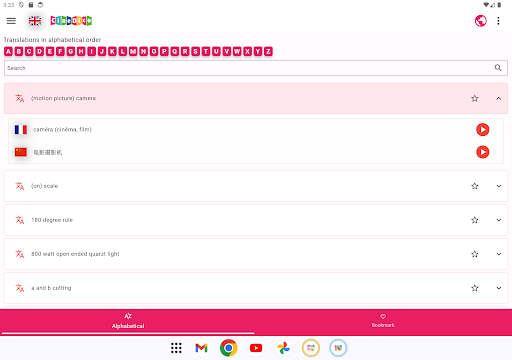512x360 pixels.
Task: Jump to letter W
Action: click(237, 51)
